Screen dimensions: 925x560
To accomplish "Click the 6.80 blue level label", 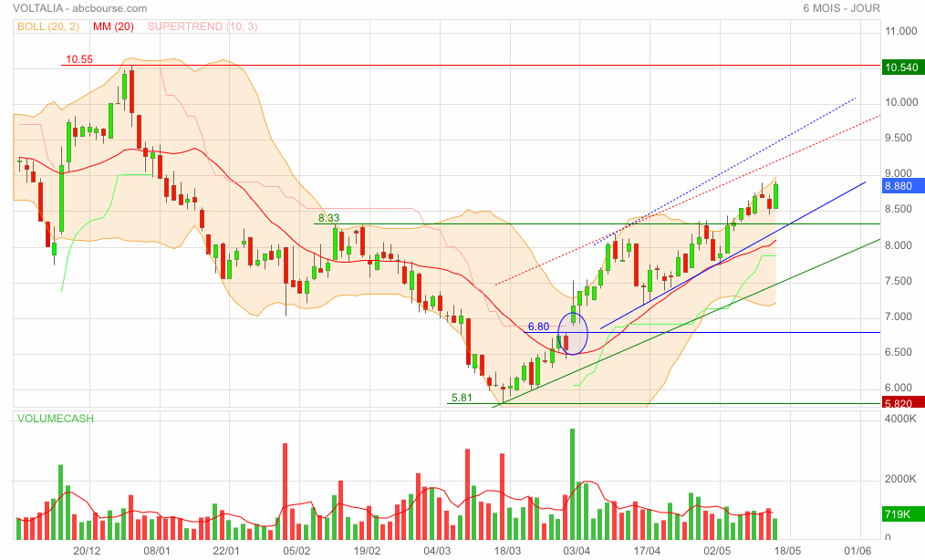I will (x=538, y=327).
